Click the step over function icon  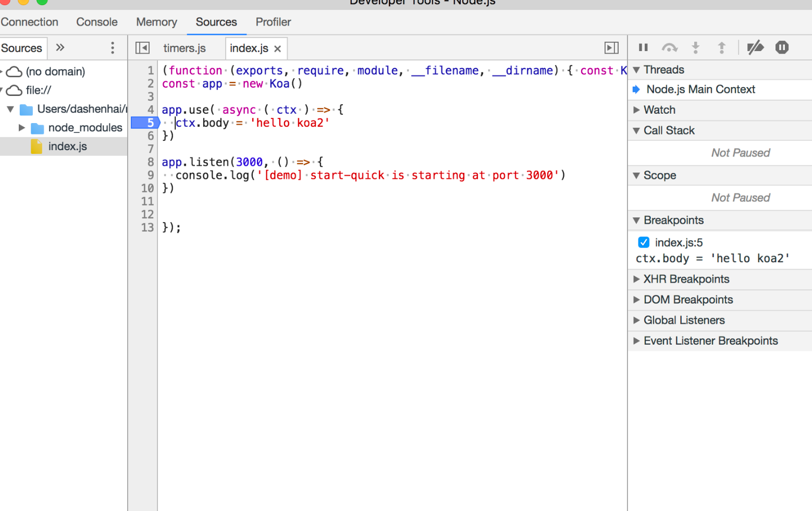coord(669,48)
